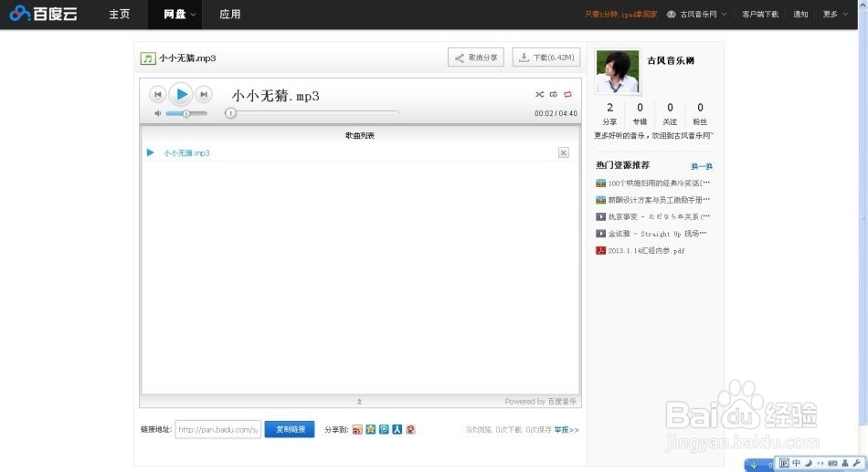
Task: Open the 桃京事变 video resource
Action: (x=659, y=217)
